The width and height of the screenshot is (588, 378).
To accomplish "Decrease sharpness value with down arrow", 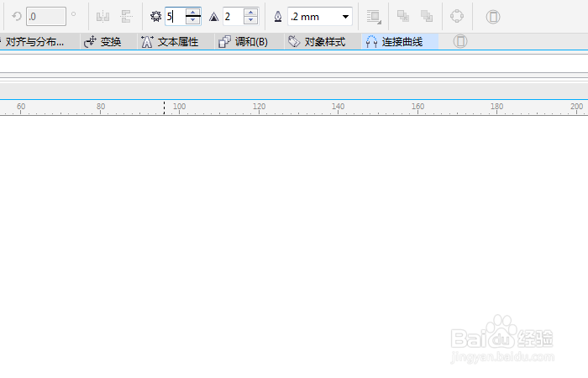I will 250,21.
